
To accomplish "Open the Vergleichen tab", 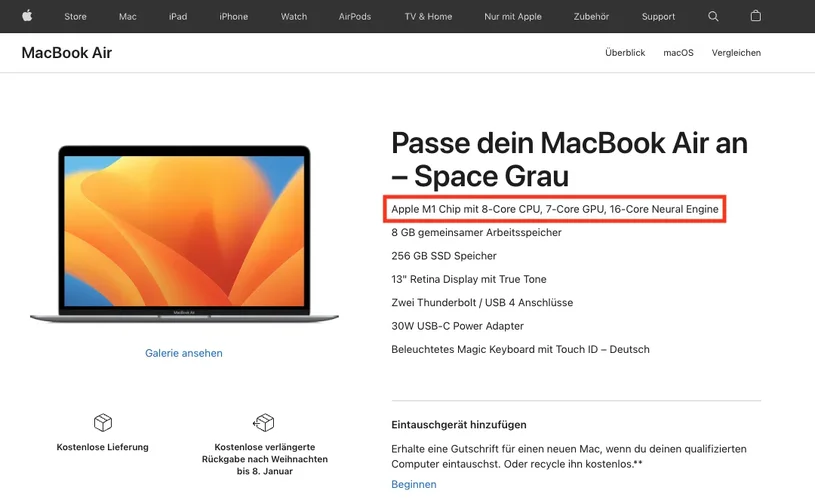I will 736,52.
